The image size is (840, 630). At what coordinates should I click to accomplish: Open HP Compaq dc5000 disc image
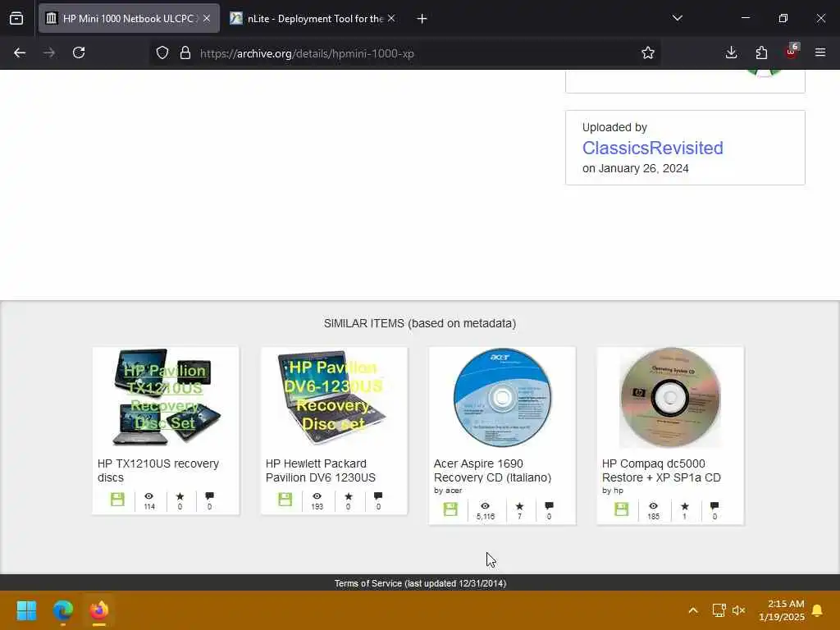(670, 397)
